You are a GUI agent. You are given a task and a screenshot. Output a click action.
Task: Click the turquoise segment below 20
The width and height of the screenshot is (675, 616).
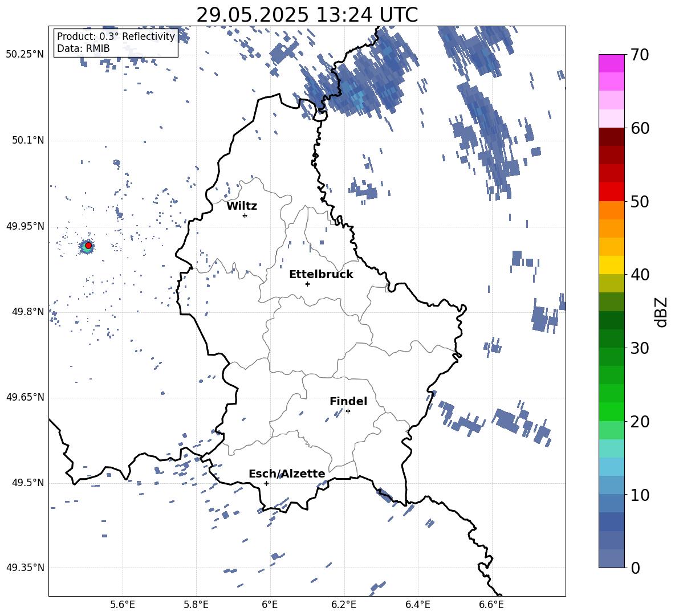tap(611, 448)
